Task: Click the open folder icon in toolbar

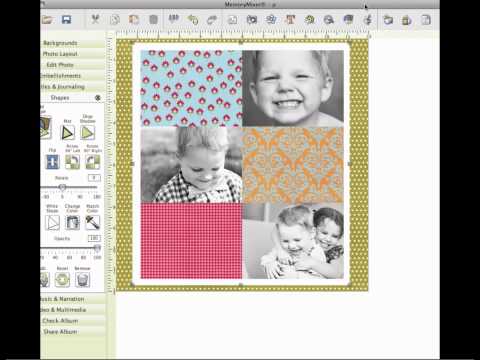Action: tap(47, 20)
